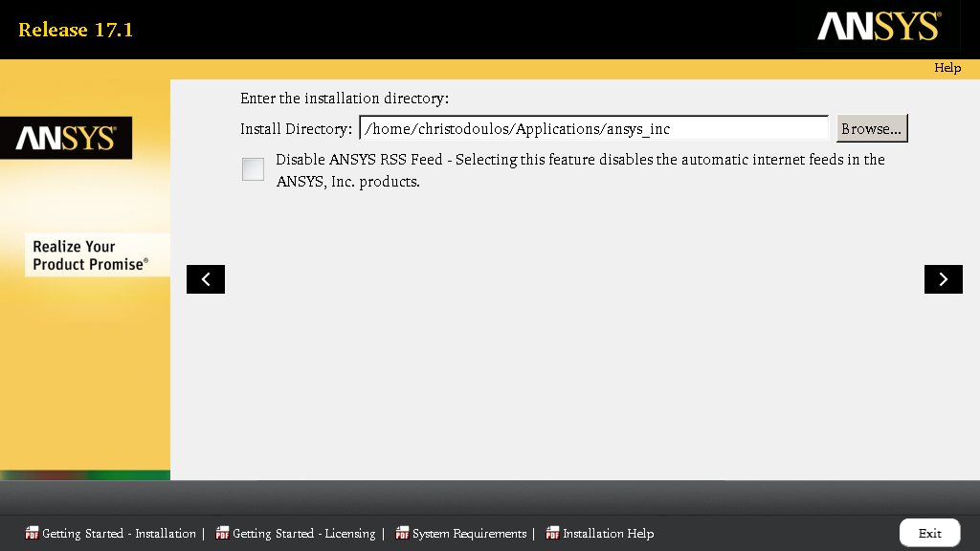
Task: Click the ANSYS logo in left sidebar
Action: 66,138
